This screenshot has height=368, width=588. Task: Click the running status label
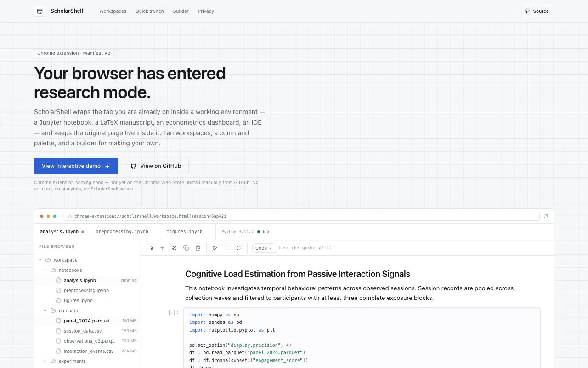coord(129,280)
